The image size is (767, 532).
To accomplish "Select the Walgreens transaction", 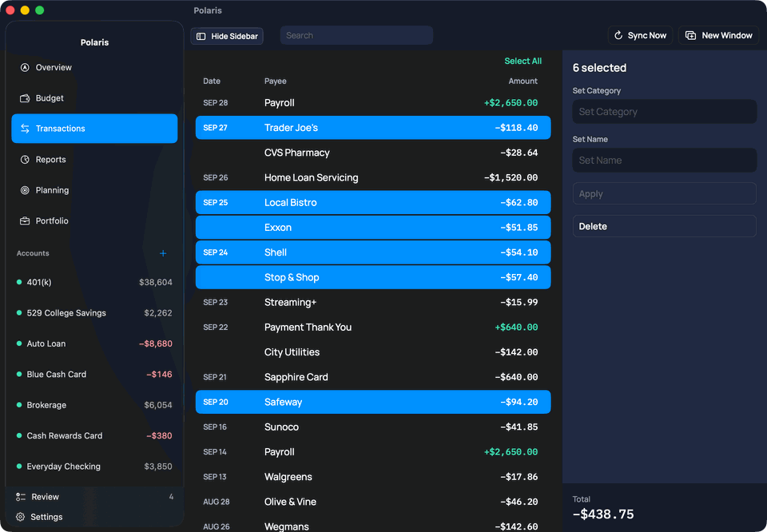I will 373,477.
